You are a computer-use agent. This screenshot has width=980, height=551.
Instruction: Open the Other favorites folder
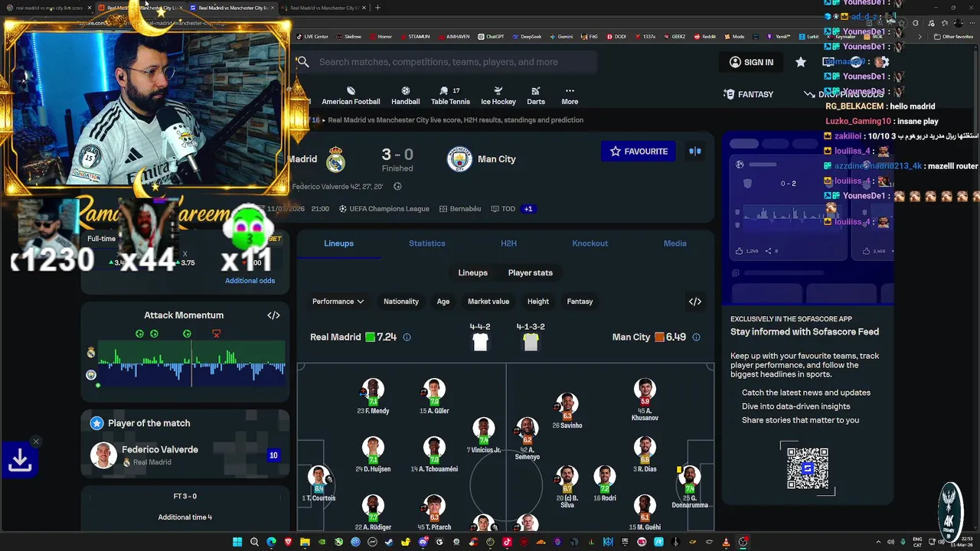pos(954,37)
